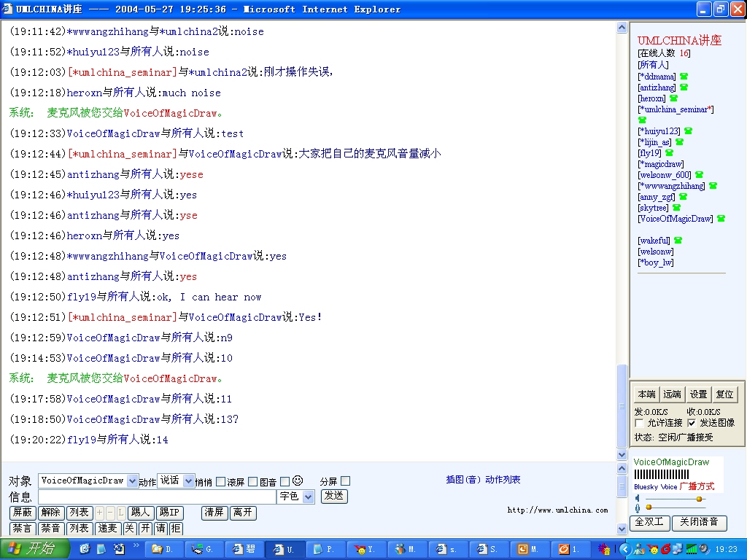Image resolution: width=747 pixels, height=560 pixels.
Task: Click the green phone icon beside heroxn
Action: tap(673, 98)
